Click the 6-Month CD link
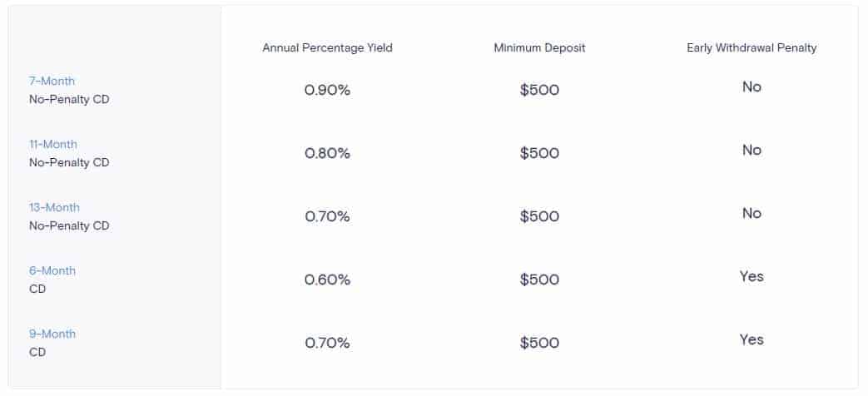Viewport: 868px width, 396px height. tap(52, 270)
